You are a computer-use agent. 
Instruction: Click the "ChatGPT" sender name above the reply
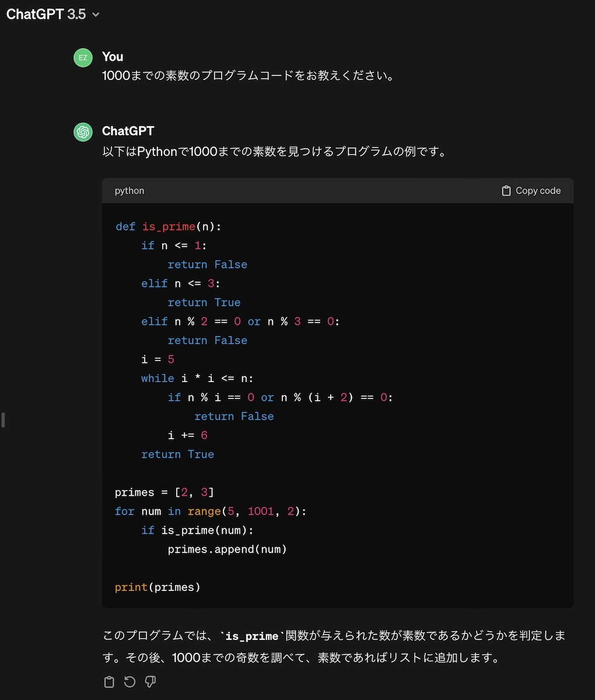tap(128, 131)
